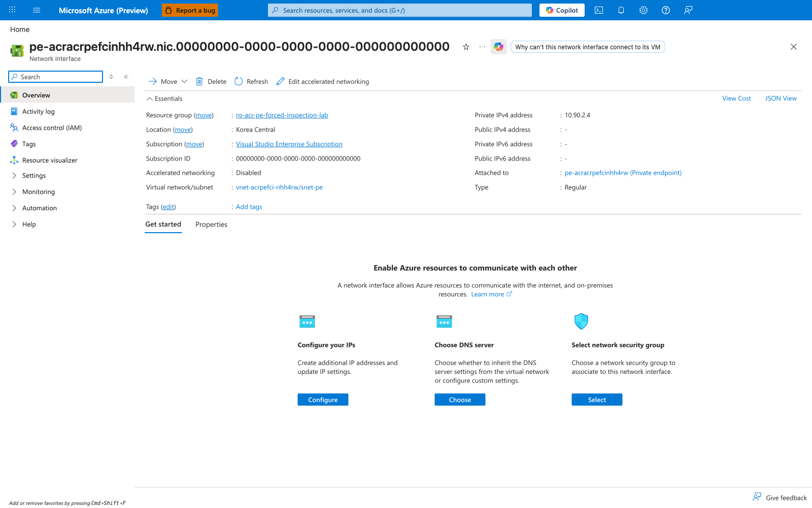Click the Copilot icon next to the title

[498, 47]
